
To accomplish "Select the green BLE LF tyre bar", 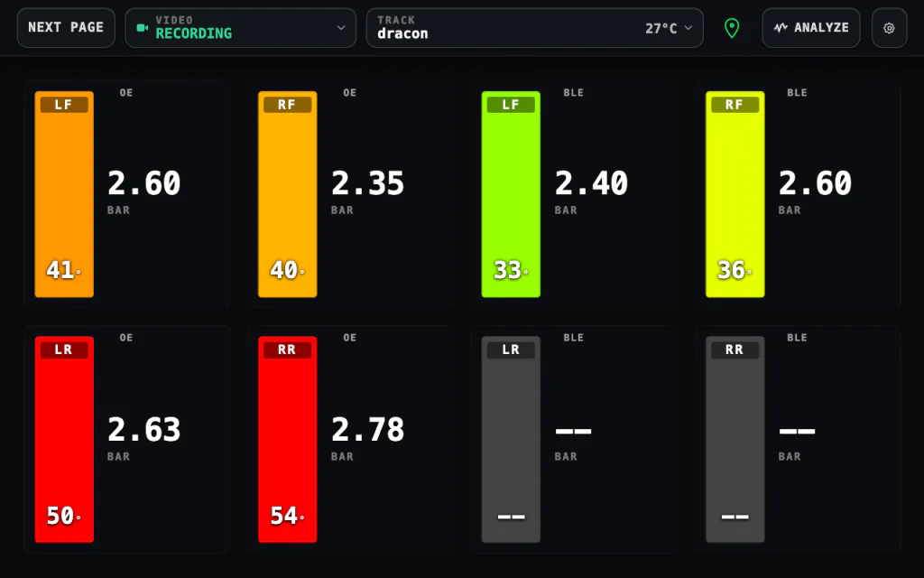I will [511, 194].
